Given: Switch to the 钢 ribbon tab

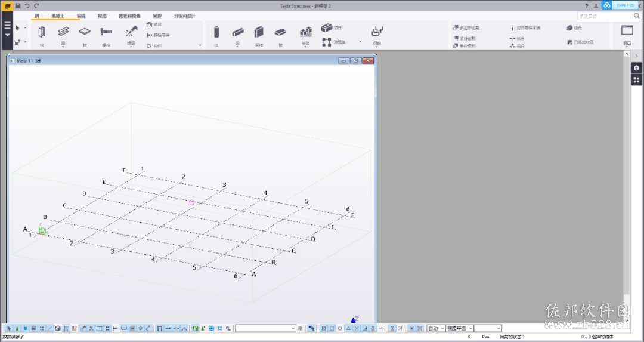Looking at the screenshot, I should (x=36, y=16).
